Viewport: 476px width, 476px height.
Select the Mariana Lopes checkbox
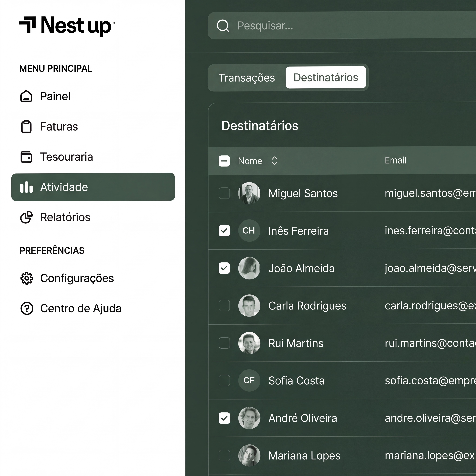(224, 456)
